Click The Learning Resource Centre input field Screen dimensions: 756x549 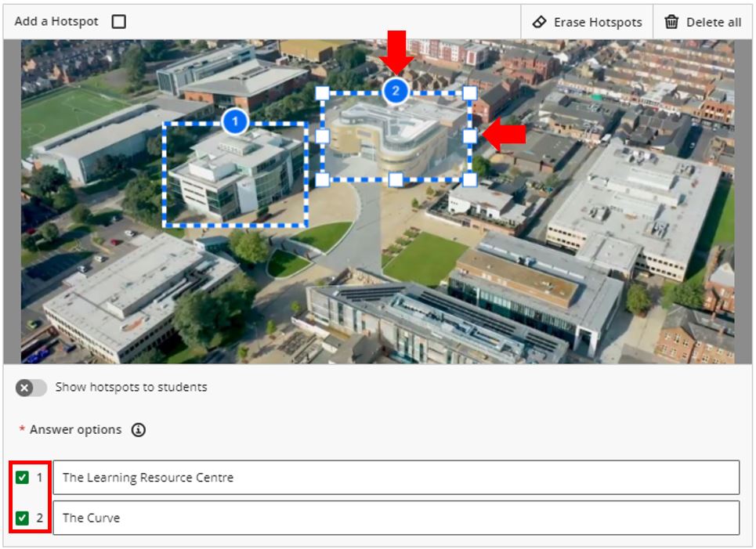(396, 477)
